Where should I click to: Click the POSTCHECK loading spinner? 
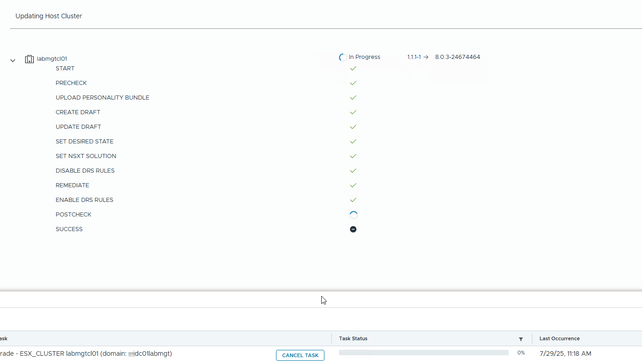(x=353, y=214)
